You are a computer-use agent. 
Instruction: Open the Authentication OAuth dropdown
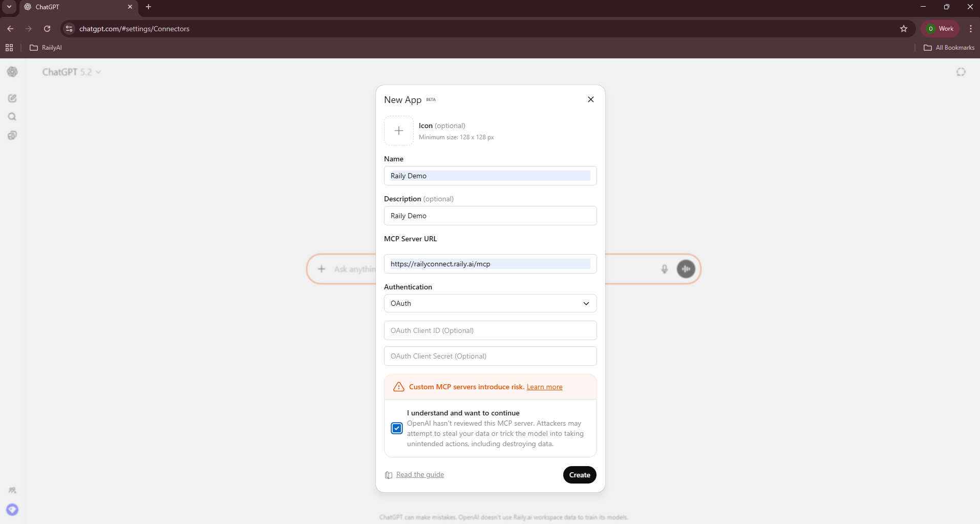(490, 303)
